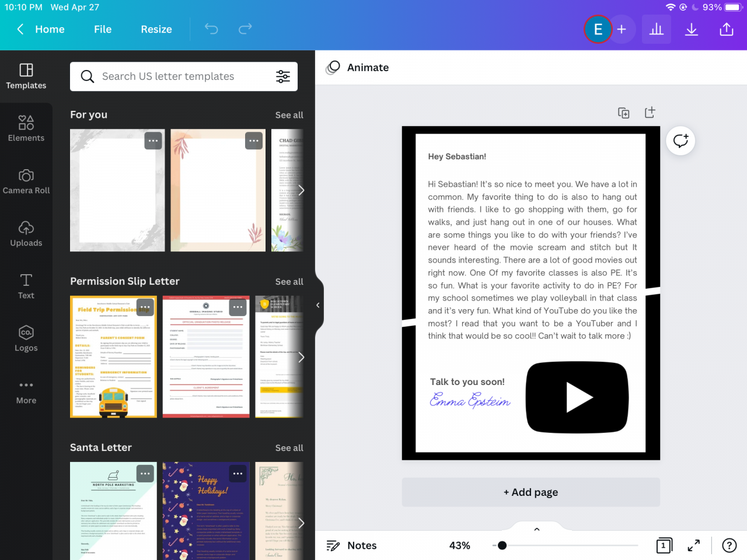Open the Templates panel
Viewport: 747px width, 560px height.
[26, 76]
